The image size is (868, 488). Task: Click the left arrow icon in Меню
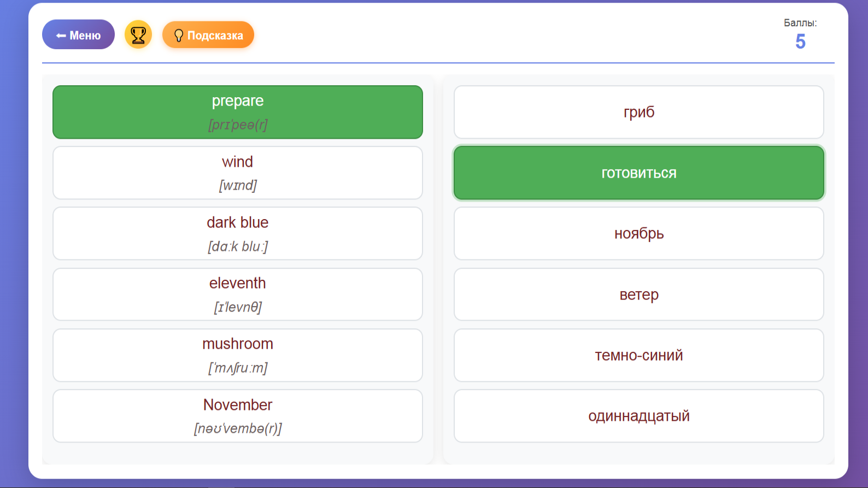[61, 36]
